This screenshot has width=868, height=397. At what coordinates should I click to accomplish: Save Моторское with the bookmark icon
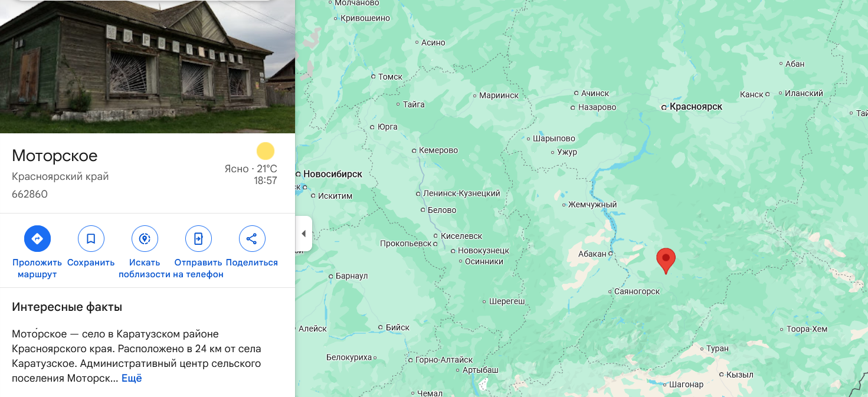click(x=91, y=239)
